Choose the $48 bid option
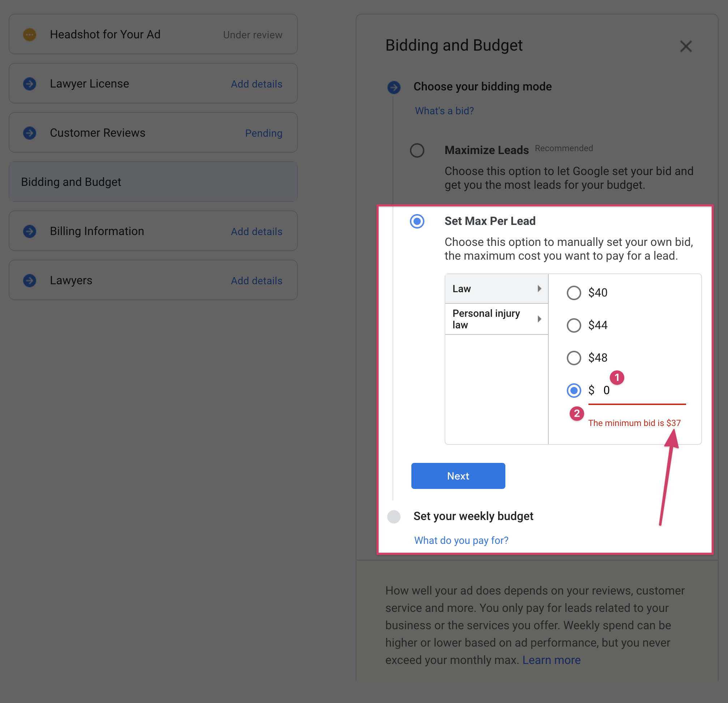Image resolution: width=728 pixels, height=703 pixels. pos(574,358)
